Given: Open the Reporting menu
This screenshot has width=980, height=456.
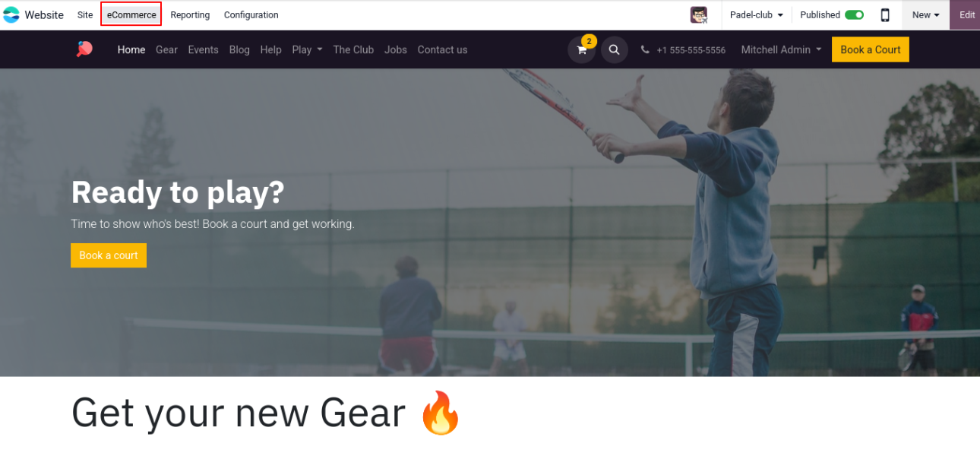Looking at the screenshot, I should coord(190,14).
